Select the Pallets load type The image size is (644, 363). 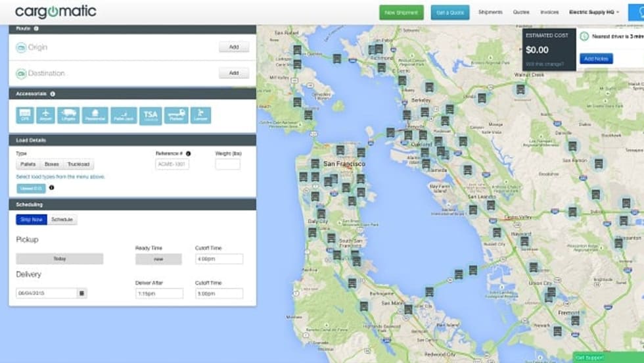[28, 164]
